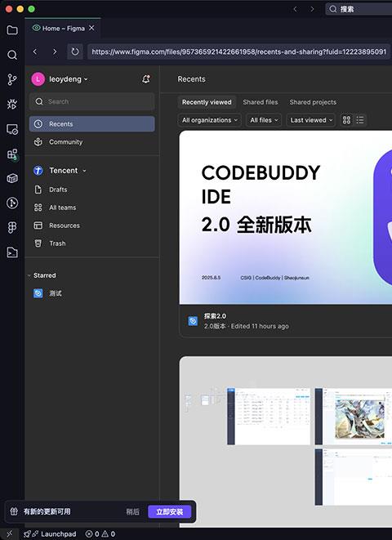Open Resources in the sidebar
Image resolution: width=392 pixels, height=540 pixels.
click(92, 225)
